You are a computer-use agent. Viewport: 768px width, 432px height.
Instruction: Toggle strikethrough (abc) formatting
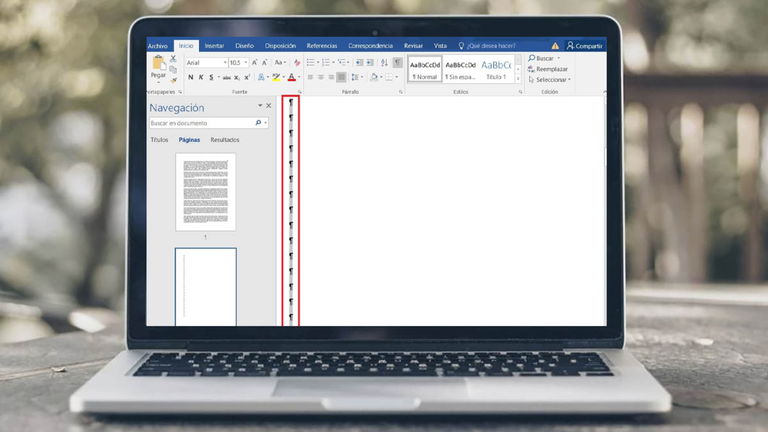226,77
